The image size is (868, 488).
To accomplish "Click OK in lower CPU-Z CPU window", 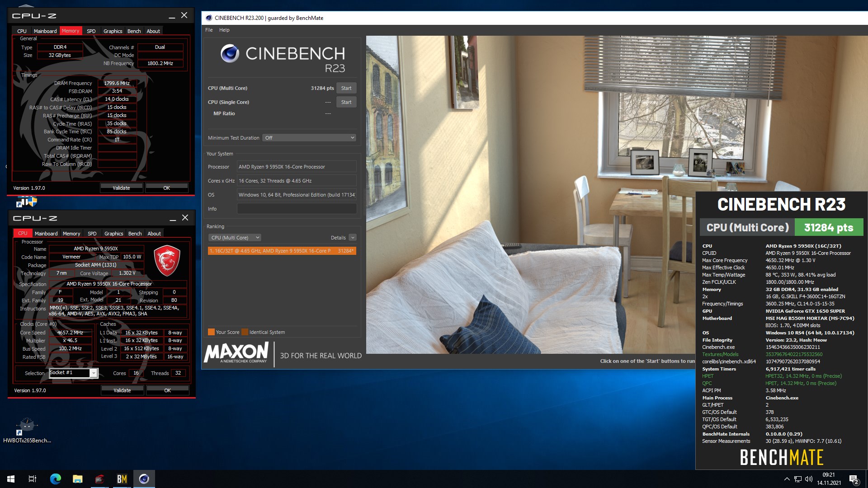I will point(168,390).
